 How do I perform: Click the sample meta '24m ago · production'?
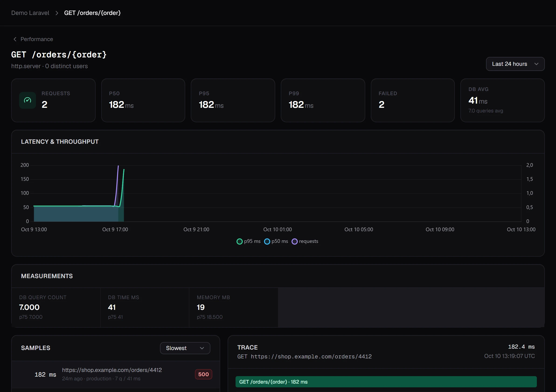click(87, 379)
